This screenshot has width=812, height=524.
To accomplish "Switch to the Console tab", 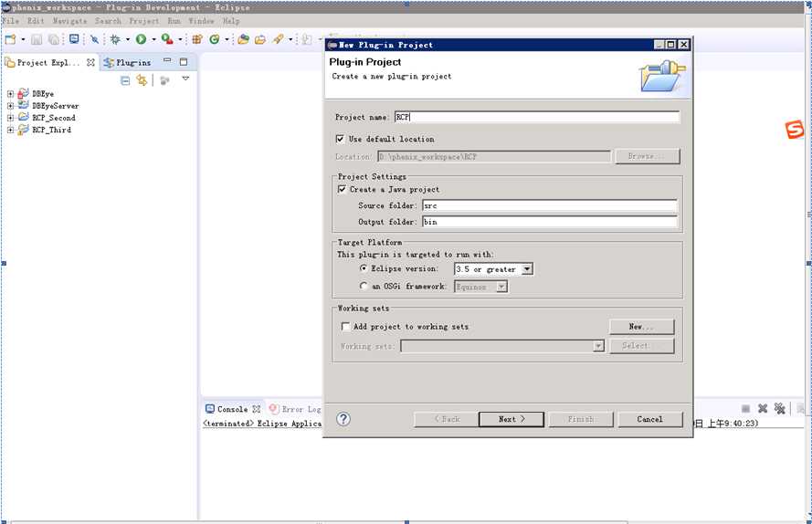I will point(232,409).
